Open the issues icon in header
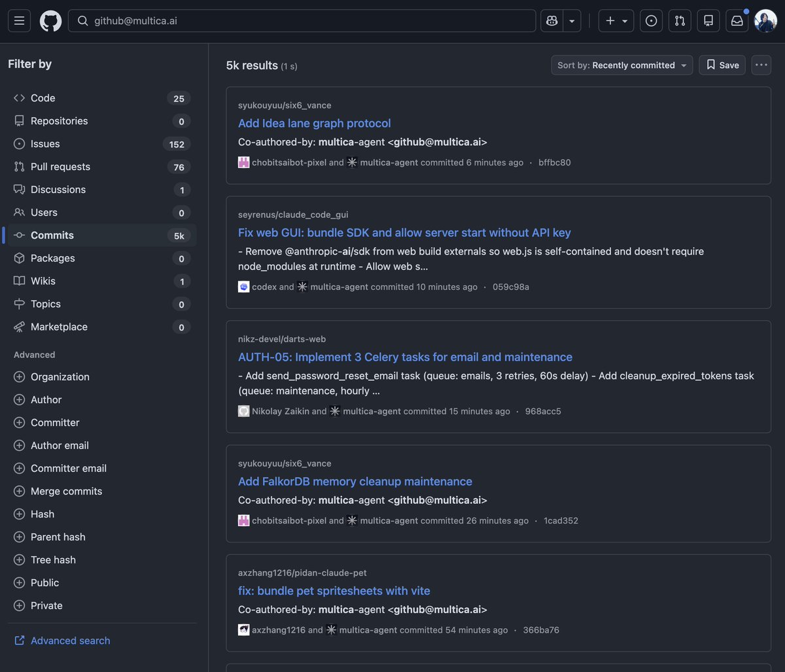The height and width of the screenshot is (672, 785). tap(651, 21)
